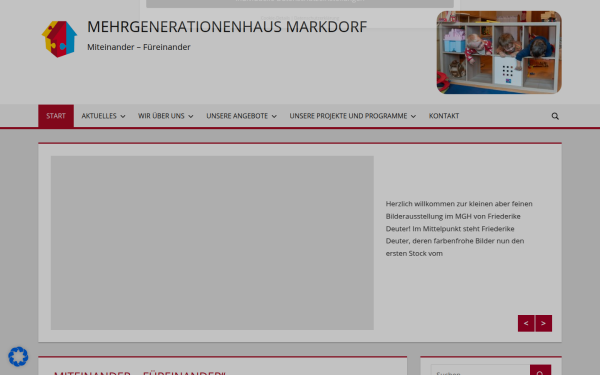600x375 pixels.
Task: Click the red search submit button in sidebar
Action: (x=540, y=371)
